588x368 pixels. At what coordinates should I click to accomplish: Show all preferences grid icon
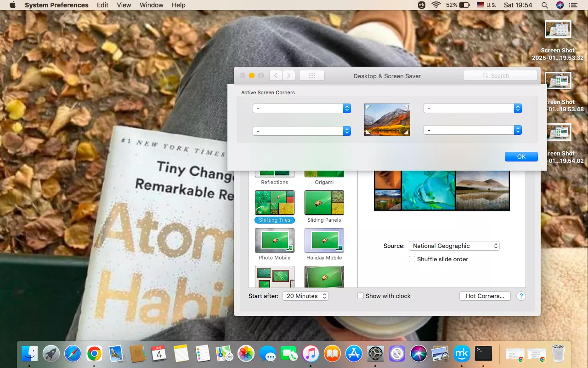point(311,76)
